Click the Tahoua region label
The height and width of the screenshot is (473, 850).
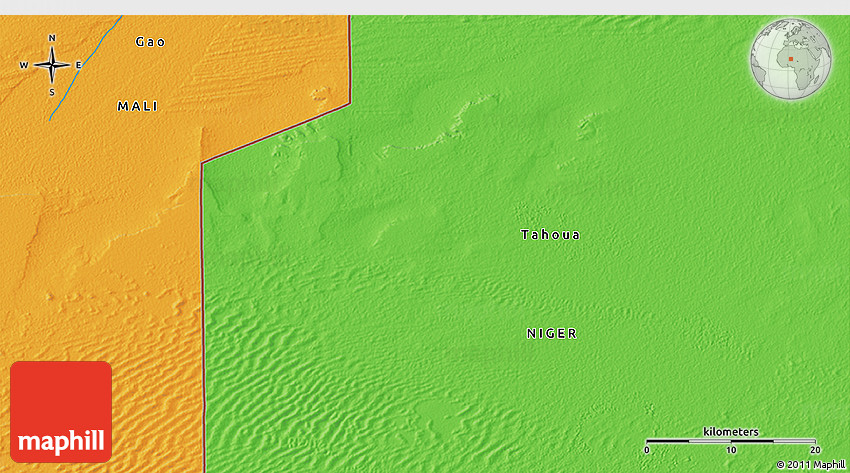tap(550, 235)
